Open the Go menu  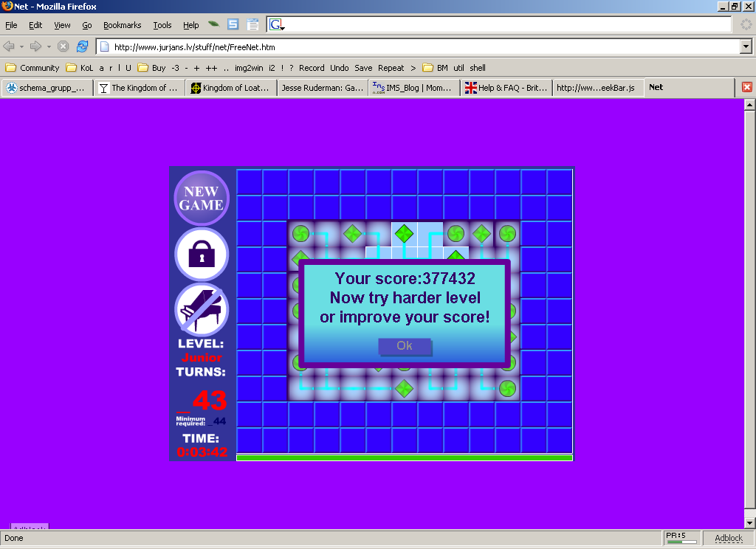[x=87, y=25]
